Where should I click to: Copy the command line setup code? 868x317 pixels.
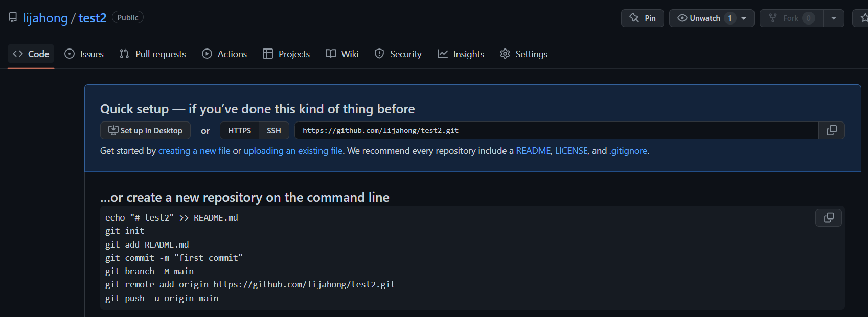pos(828,217)
